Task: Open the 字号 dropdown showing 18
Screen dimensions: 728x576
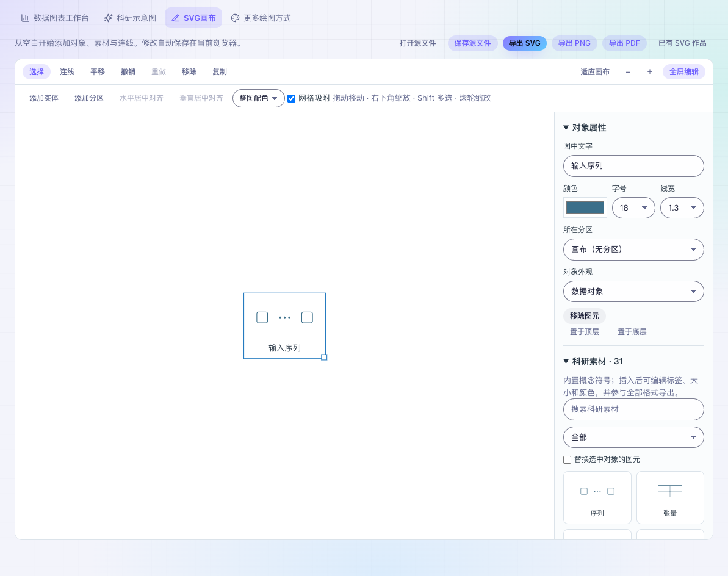Action: [634, 208]
